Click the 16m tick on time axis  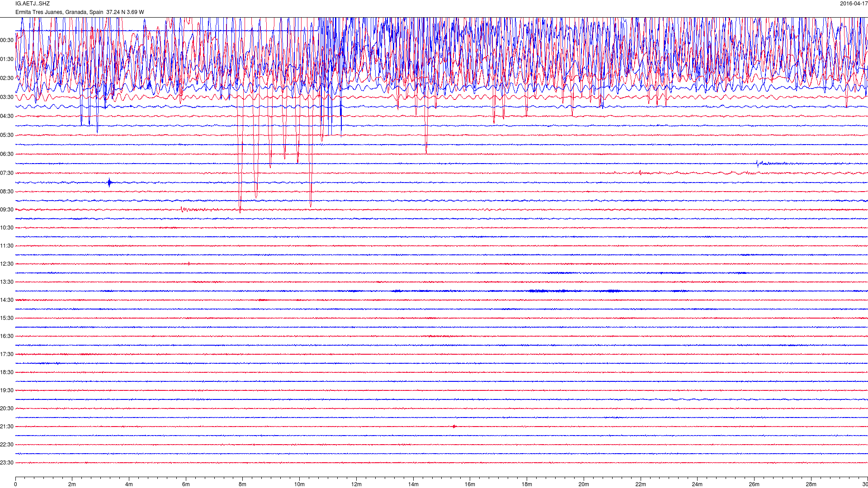click(x=470, y=484)
